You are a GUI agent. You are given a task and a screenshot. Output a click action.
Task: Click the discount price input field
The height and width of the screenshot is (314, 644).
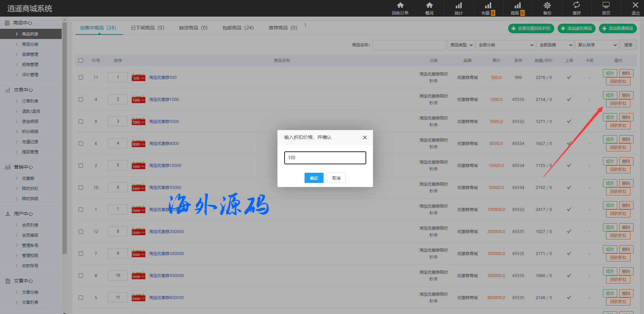(x=325, y=158)
